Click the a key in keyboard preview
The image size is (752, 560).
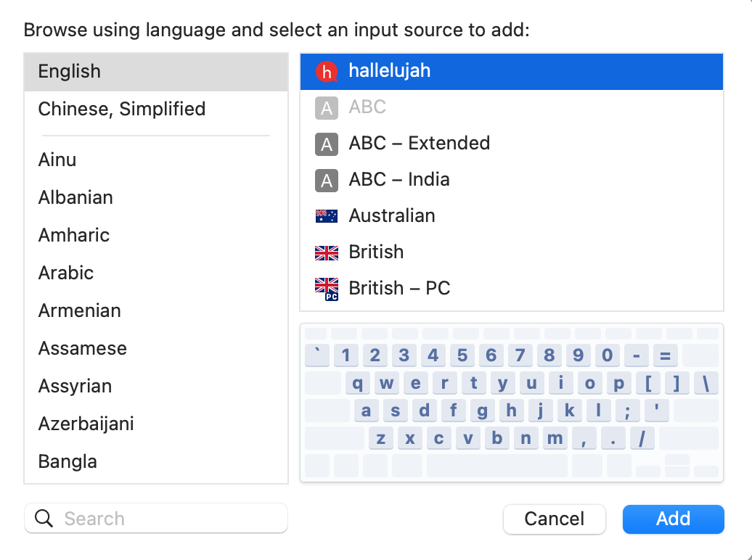[366, 411]
